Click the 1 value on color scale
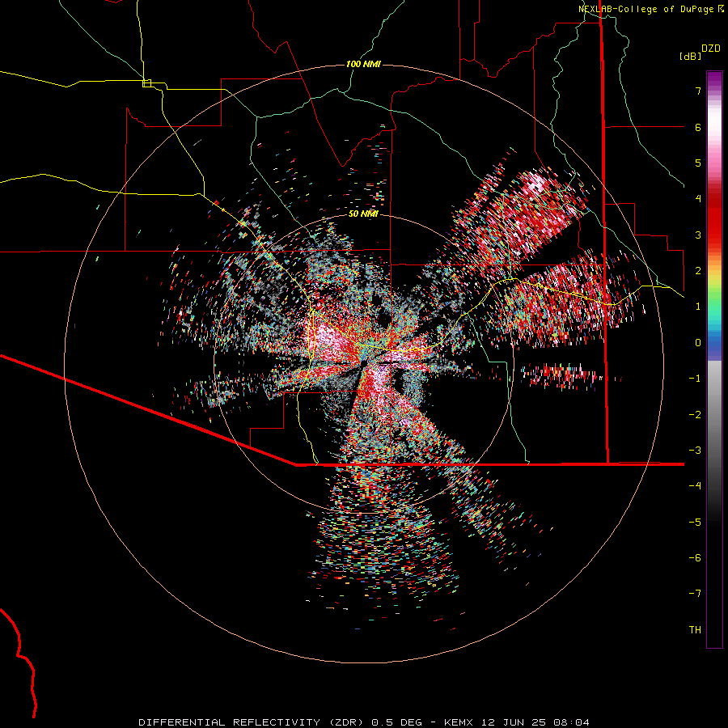728x728 pixels. pyautogui.click(x=698, y=307)
